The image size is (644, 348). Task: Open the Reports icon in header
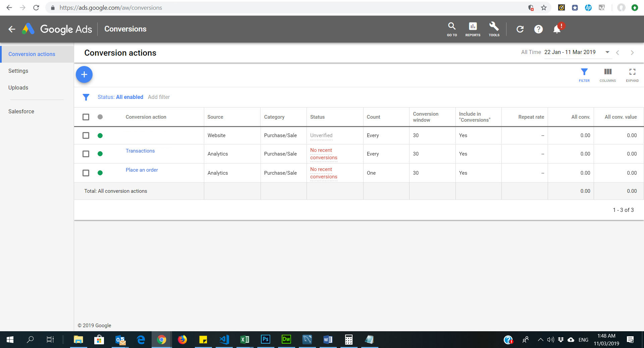point(473,29)
